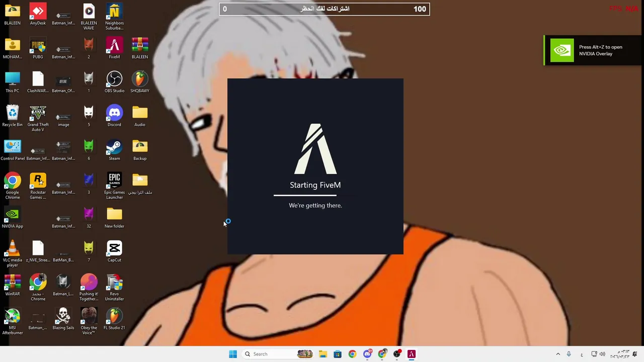Open MSI Afterburner shortcut
The width and height of the screenshot is (644, 362).
point(13,322)
